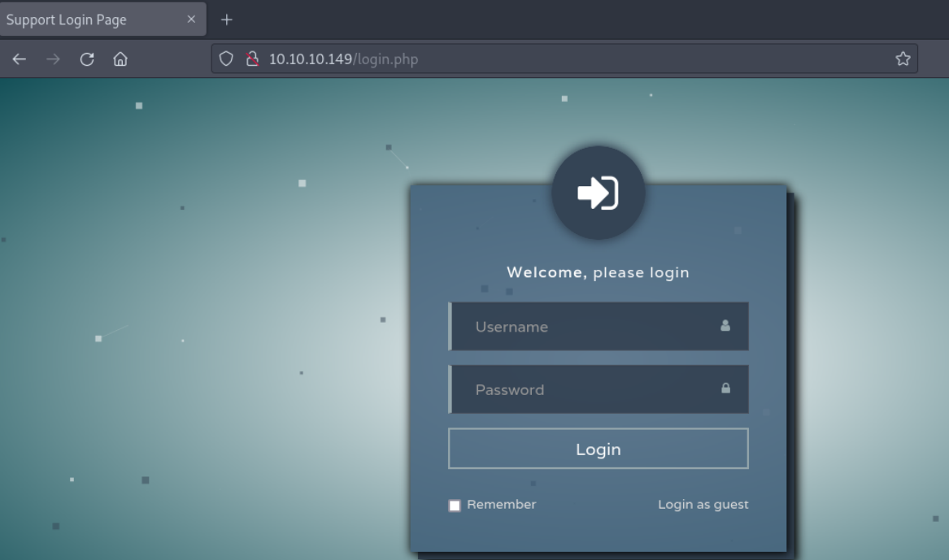Open a new browser tab
Viewport: 949px width, 560px height.
click(x=227, y=20)
